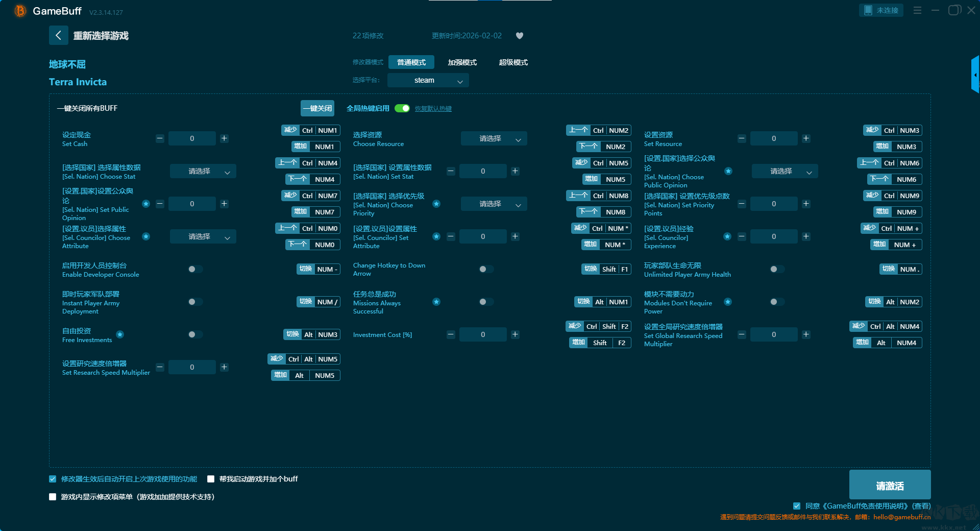This screenshot has width=980, height=531.
Task: Check 游戏内显示修改项菜单 checkbox
Action: pyautogui.click(x=53, y=497)
